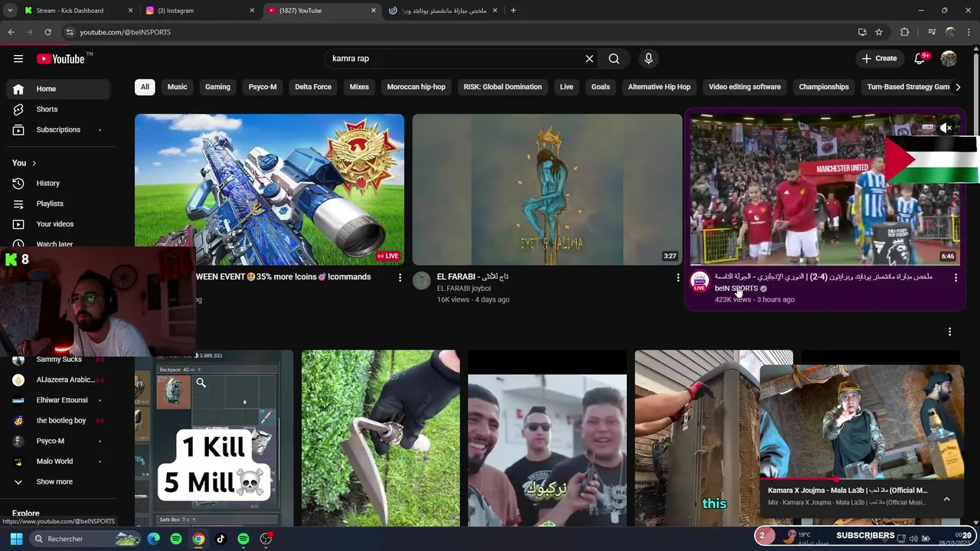This screenshot has height=551, width=980.
Task: Filter the feed by Music
Action: tap(177, 87)
